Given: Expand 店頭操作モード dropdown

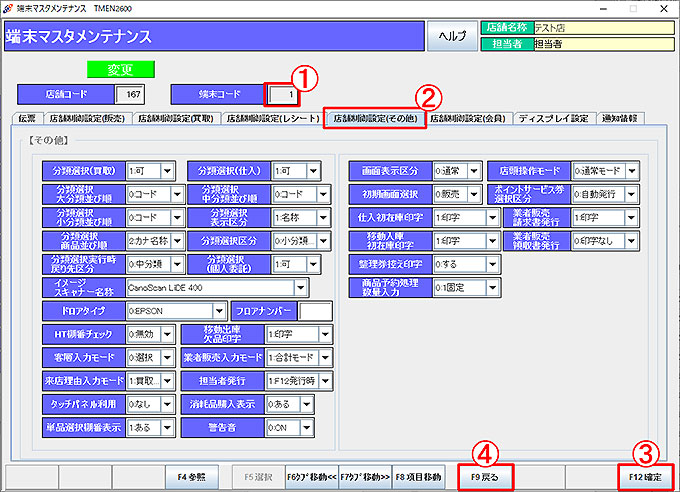Looking at the screenshot, I should pos(631,171).
